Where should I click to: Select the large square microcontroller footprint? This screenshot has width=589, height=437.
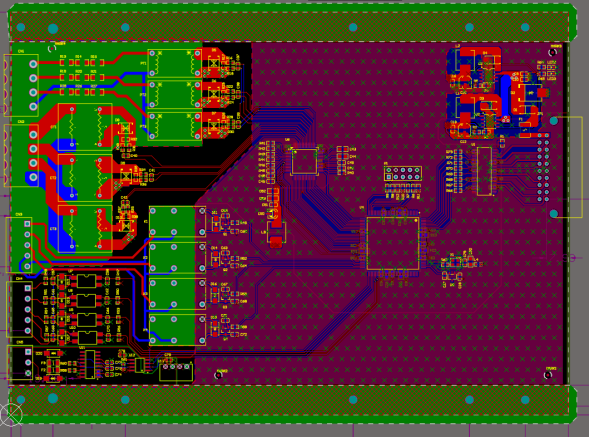393,243
